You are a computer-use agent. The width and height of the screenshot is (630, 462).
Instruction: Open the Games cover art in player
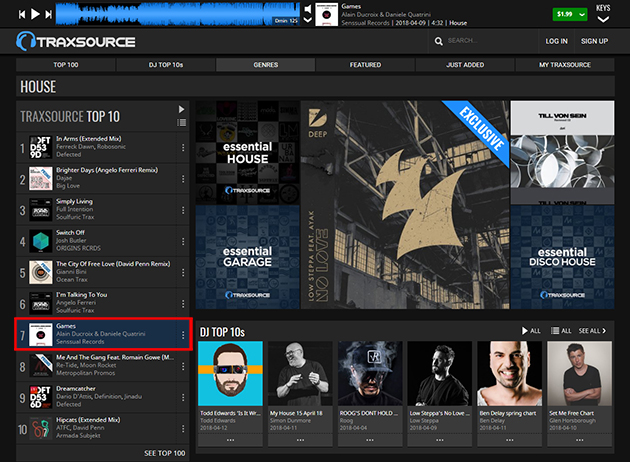327,14
